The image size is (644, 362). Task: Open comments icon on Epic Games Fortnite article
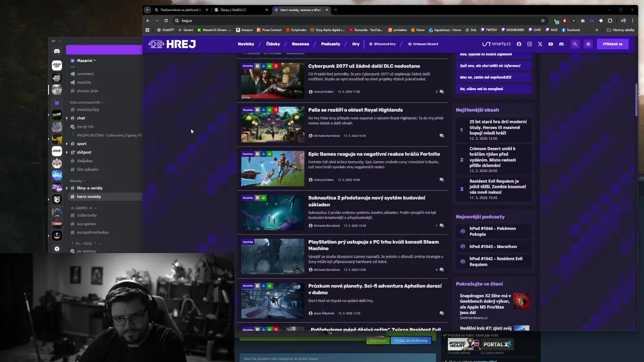pos(441,179)
